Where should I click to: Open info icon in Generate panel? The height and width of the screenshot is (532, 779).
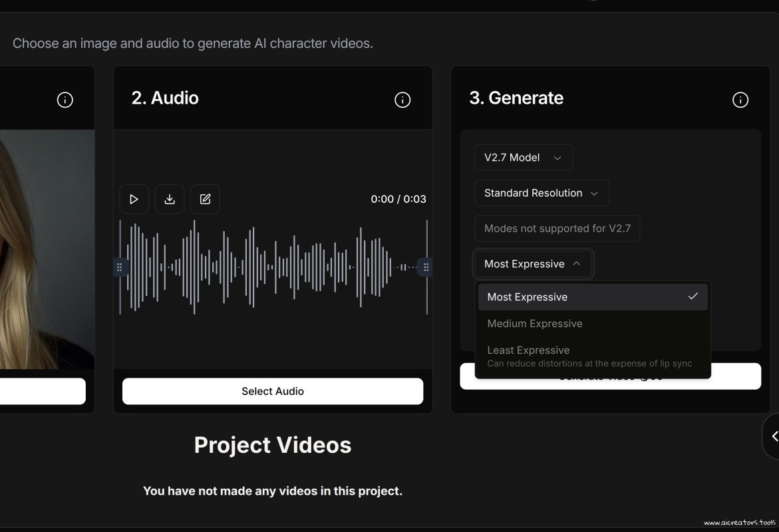[x=740, y=100]
